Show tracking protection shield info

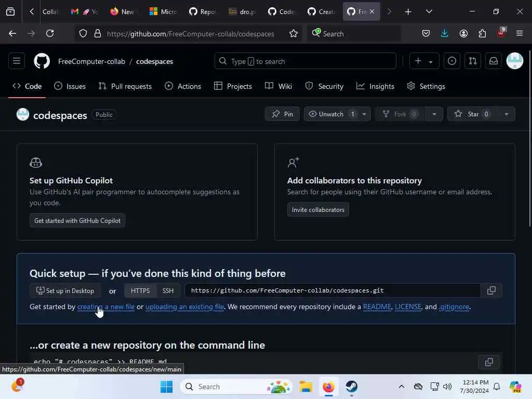point(83,34)
